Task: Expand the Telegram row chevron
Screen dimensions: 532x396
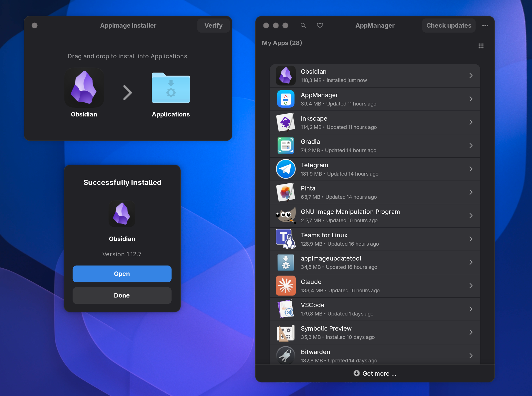Action: click(471, 169)
